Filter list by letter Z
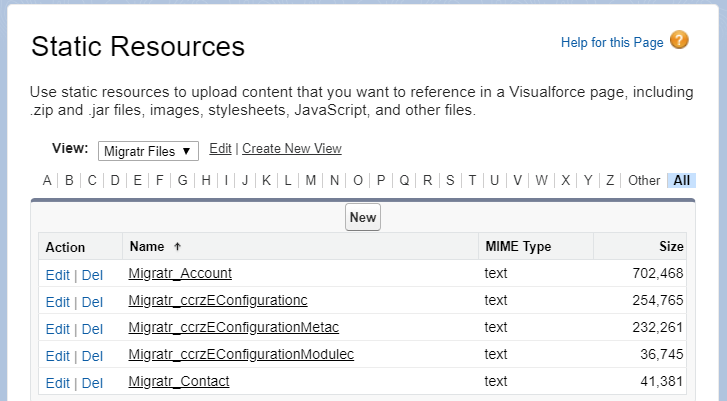727x401 pixels. click(x=610, y=180)
